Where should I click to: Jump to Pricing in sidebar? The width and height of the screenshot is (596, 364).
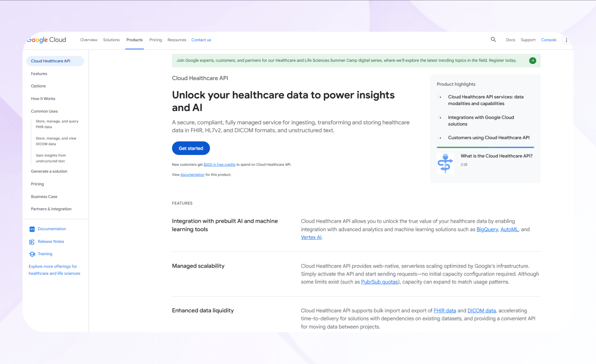pyautogui.click(x=37, y=184)
